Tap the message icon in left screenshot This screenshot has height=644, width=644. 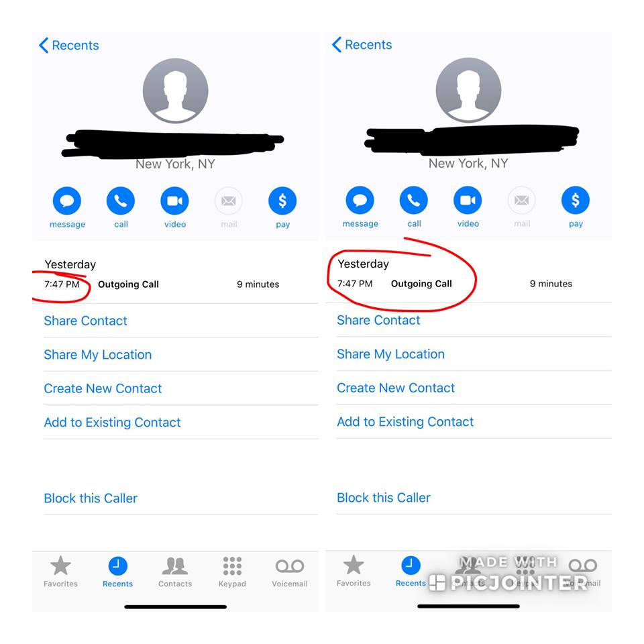click(x=67, y=201)
